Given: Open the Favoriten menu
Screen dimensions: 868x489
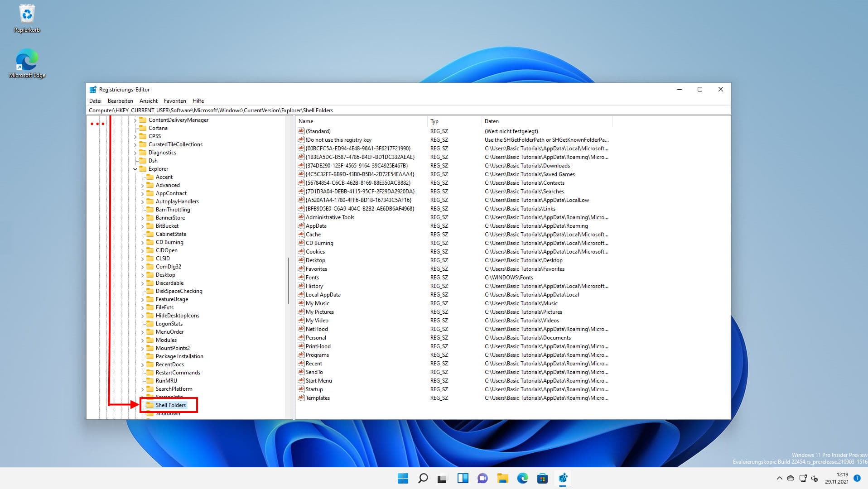Looking at the screenshot, I should (175, 101).
